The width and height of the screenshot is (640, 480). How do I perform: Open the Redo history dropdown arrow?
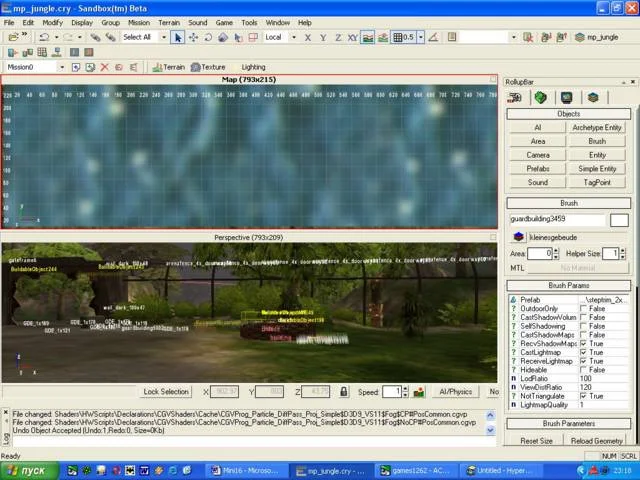(80, 38)
